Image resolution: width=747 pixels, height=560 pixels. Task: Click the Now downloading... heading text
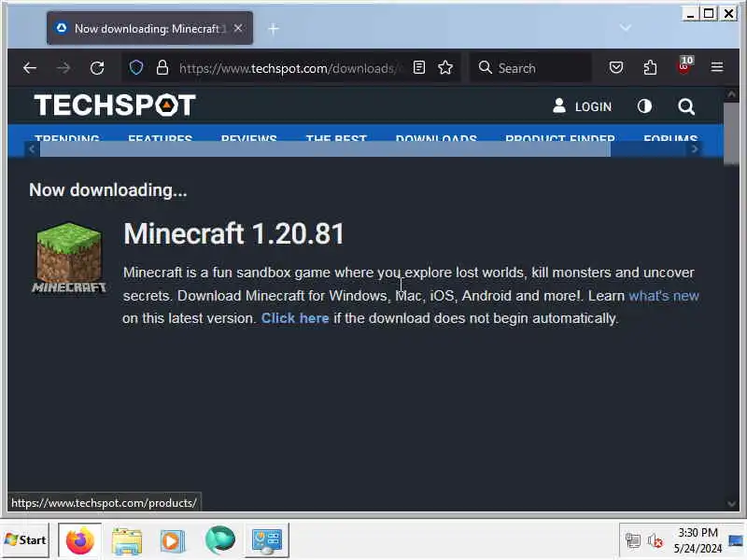[x=108, y=190]
